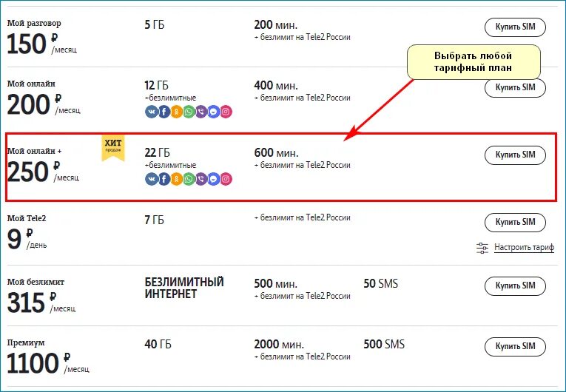Buy SIM for Мой разговор plan
Viewport: 566px width, 392px height.
(515, 27)
